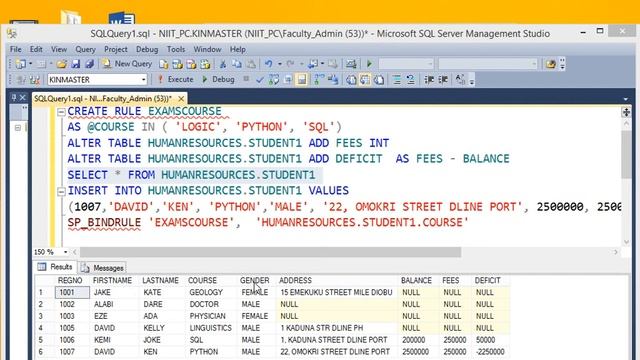
Task: Open the New Project dropdown arrow
Action: tap(30, 64)
